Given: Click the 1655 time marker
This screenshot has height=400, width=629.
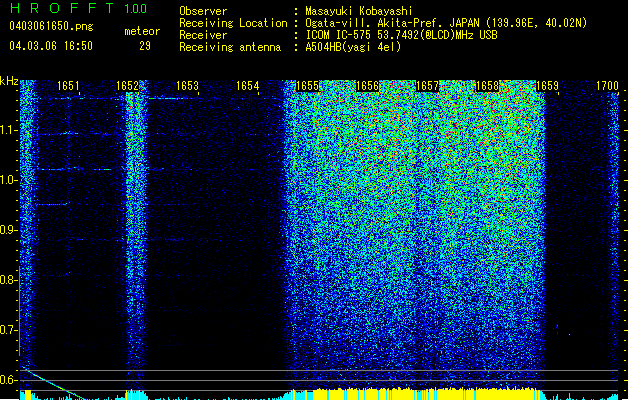Looking at the screenshot, I should [x=307, y=86].
